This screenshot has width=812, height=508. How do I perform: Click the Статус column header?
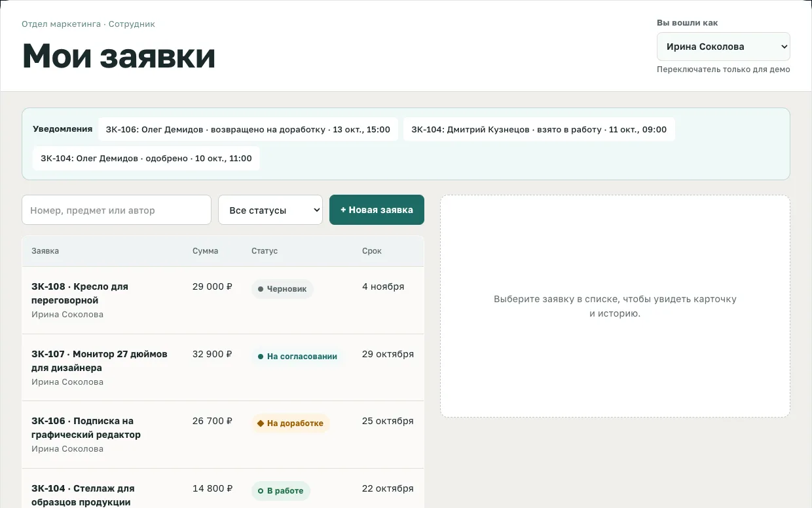click(265, 251)
